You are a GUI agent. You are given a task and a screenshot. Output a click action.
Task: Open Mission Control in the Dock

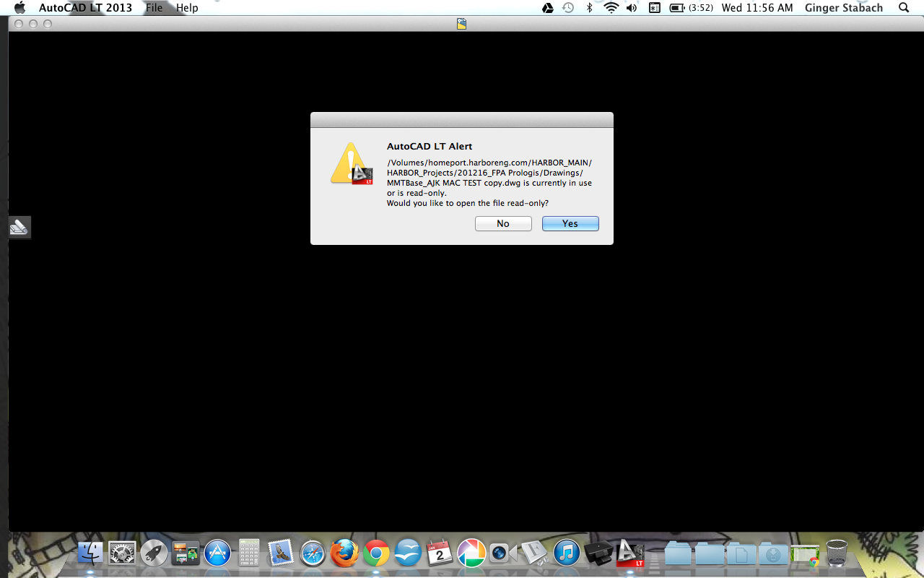click(186, 553)
